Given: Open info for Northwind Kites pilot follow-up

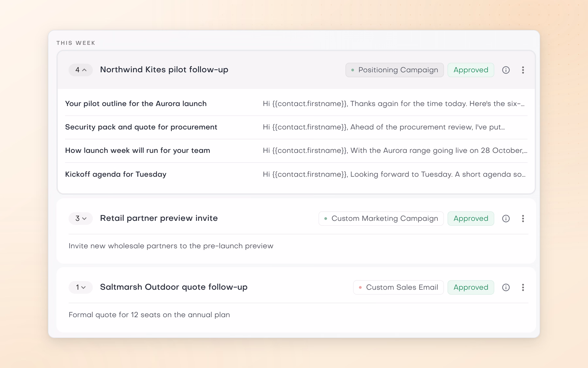Looking at the screenshot, I should [506, 70].
